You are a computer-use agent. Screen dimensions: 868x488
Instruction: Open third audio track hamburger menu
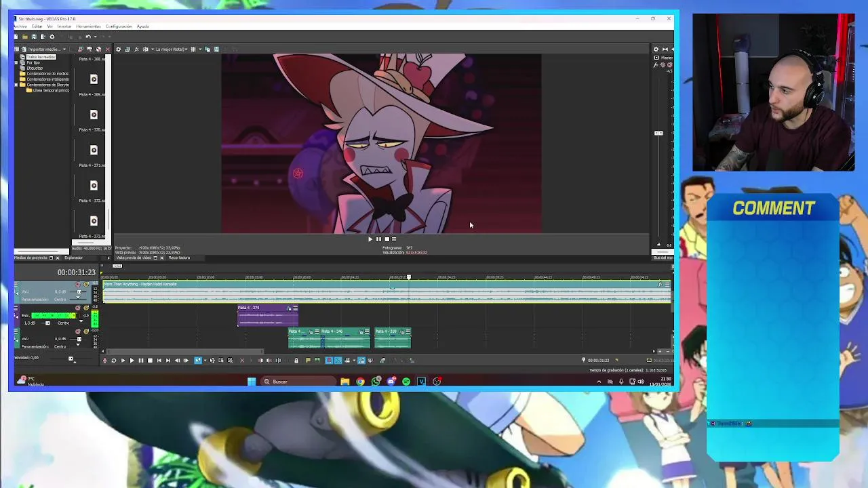pyautogui.click(x=16, y=331)
